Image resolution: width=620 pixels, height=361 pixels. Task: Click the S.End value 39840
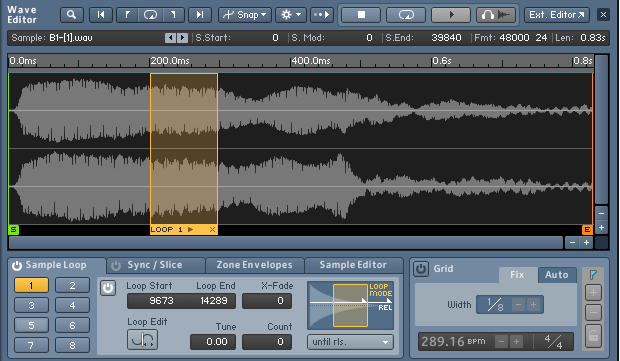pyautogui.click(x=446, y=38)
